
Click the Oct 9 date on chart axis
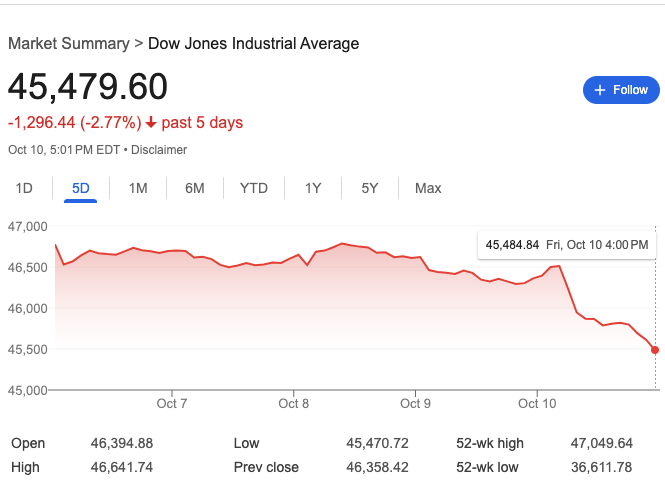pos(415,404)
